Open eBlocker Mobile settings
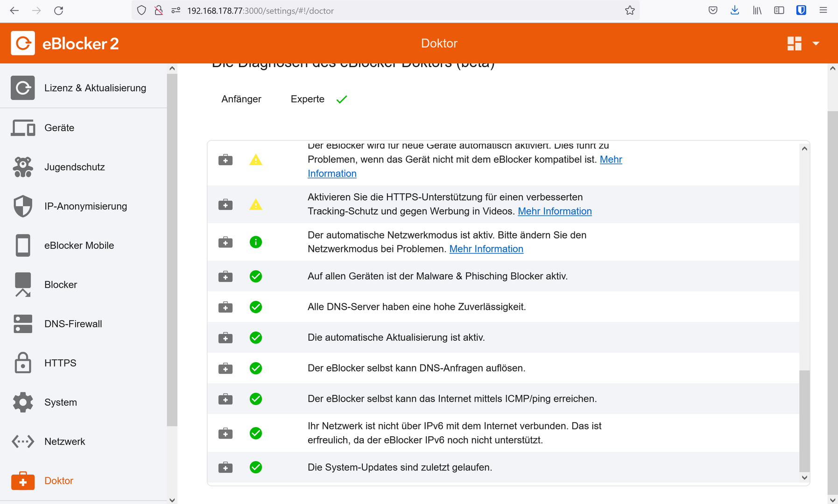 coord(84,245)
